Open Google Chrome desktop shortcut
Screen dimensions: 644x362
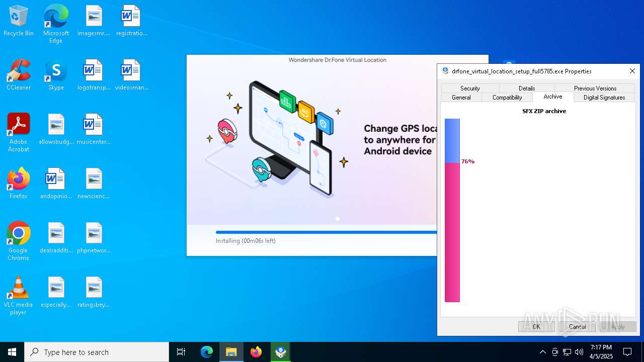pos(19,242)
